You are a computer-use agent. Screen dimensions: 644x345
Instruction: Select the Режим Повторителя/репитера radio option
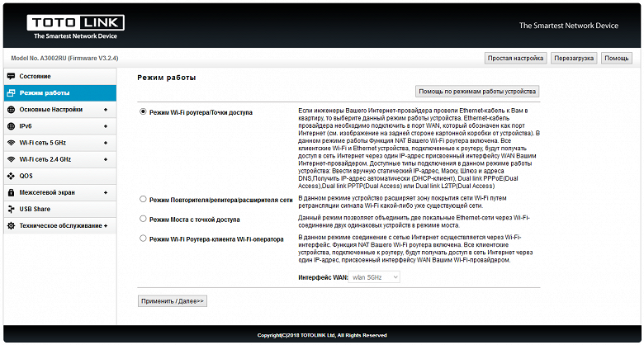[143, 199]
